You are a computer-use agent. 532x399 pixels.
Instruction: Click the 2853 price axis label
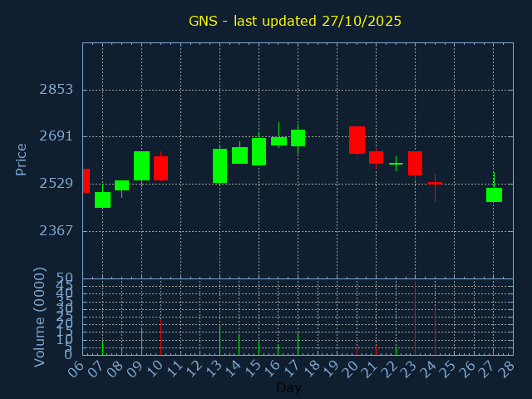pos(57,90)
